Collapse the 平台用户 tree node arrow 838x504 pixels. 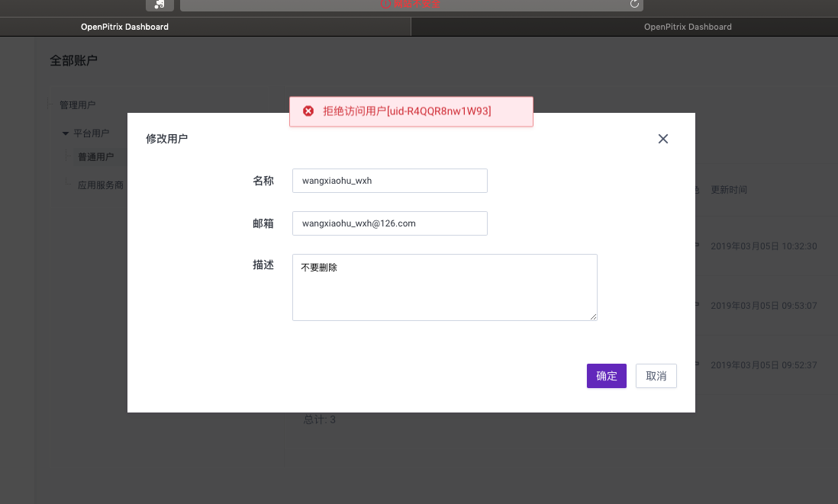(x=66, y=133)
